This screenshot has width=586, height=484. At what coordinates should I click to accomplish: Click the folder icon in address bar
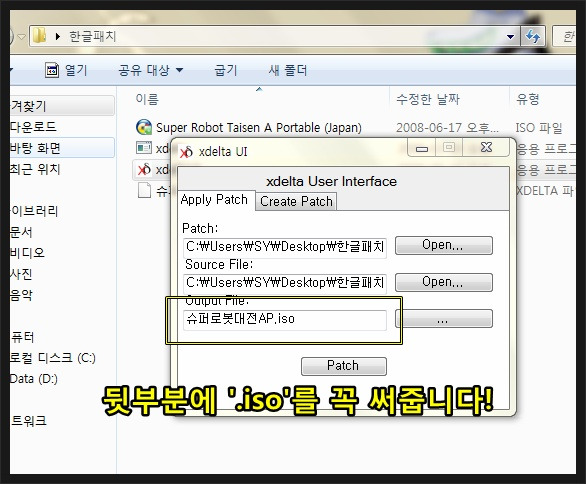click(39, 36)
